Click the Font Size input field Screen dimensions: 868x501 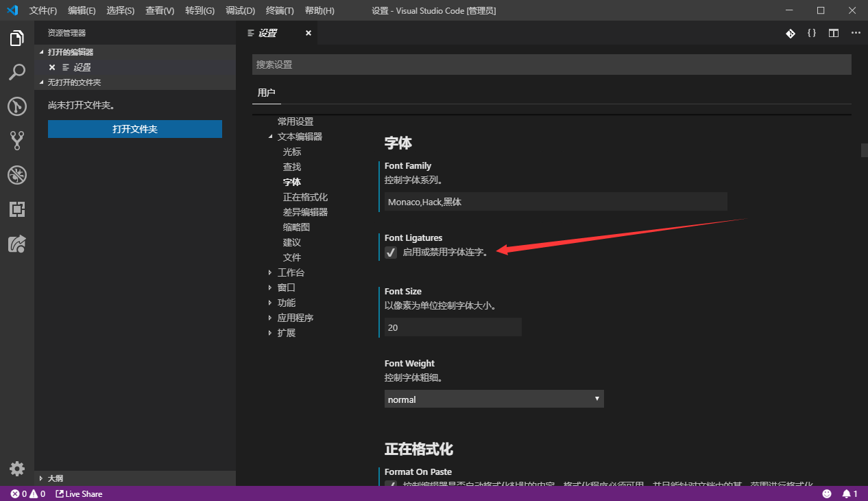(453, 327)
